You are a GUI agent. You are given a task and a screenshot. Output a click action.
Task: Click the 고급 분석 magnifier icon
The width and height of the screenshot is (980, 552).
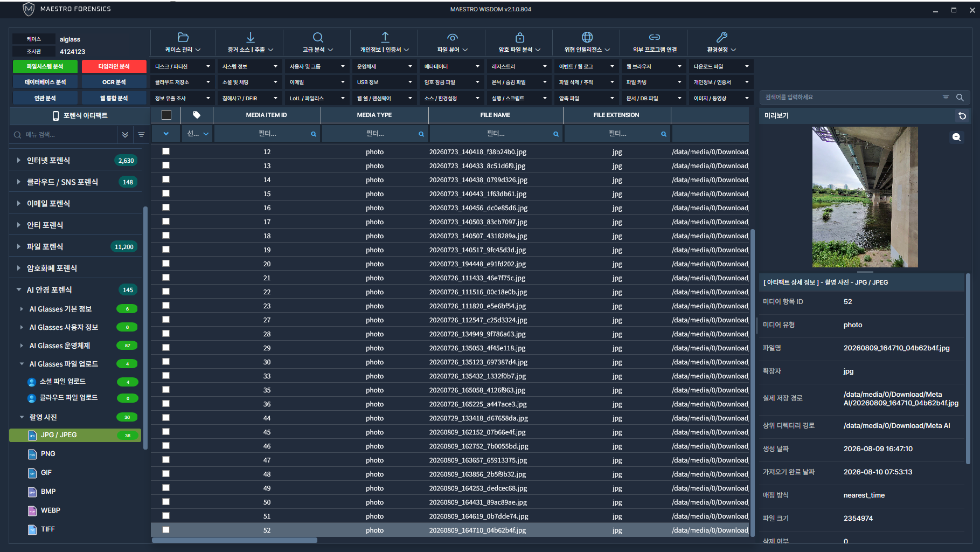point(318,37)
